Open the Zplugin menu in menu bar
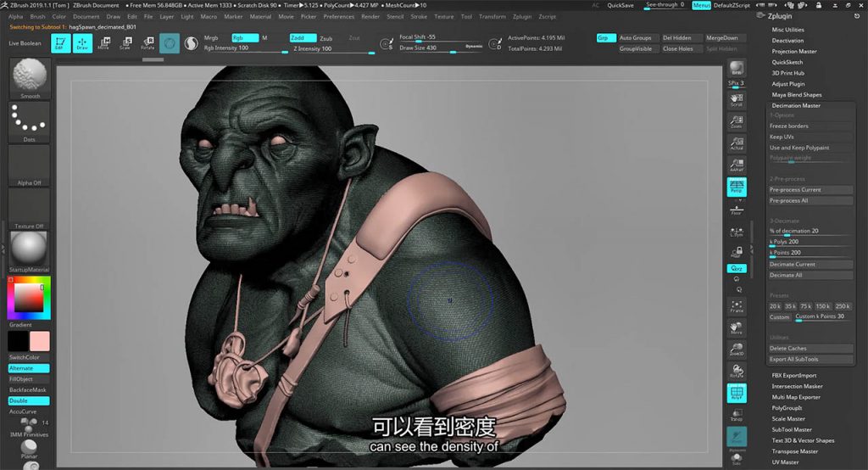The image size is (868, 470). [x=522, y=17]
